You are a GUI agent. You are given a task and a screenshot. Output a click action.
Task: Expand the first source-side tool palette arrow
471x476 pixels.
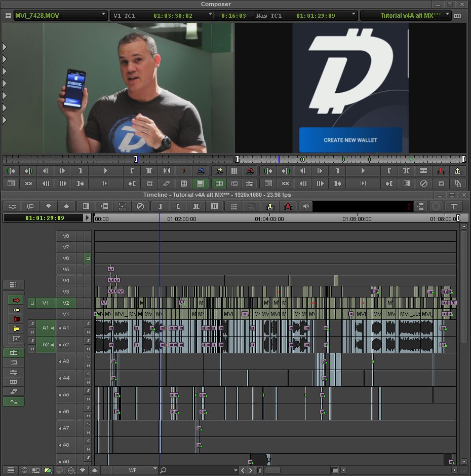click(x=4, y=47)
